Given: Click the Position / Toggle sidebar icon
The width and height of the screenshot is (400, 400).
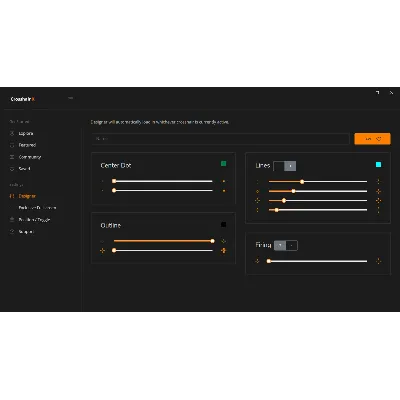Looking at the screenshot, I should point(12,220).
